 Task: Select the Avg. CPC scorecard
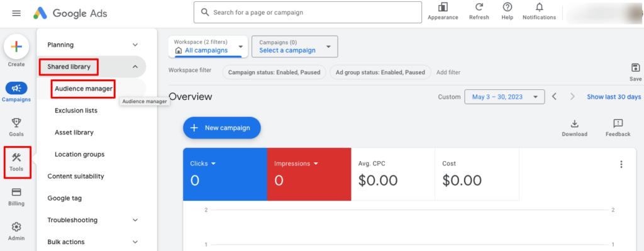coord(392,175)
